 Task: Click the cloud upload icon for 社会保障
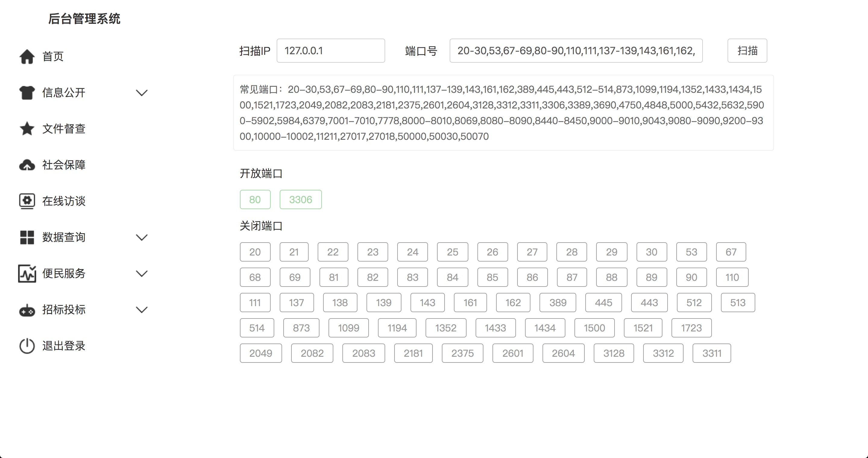[27, 165]
